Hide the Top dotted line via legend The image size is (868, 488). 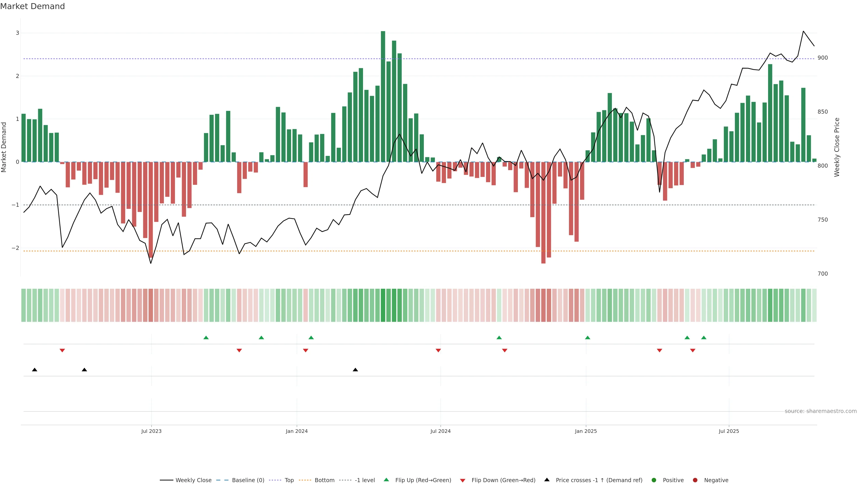point(289,480)
